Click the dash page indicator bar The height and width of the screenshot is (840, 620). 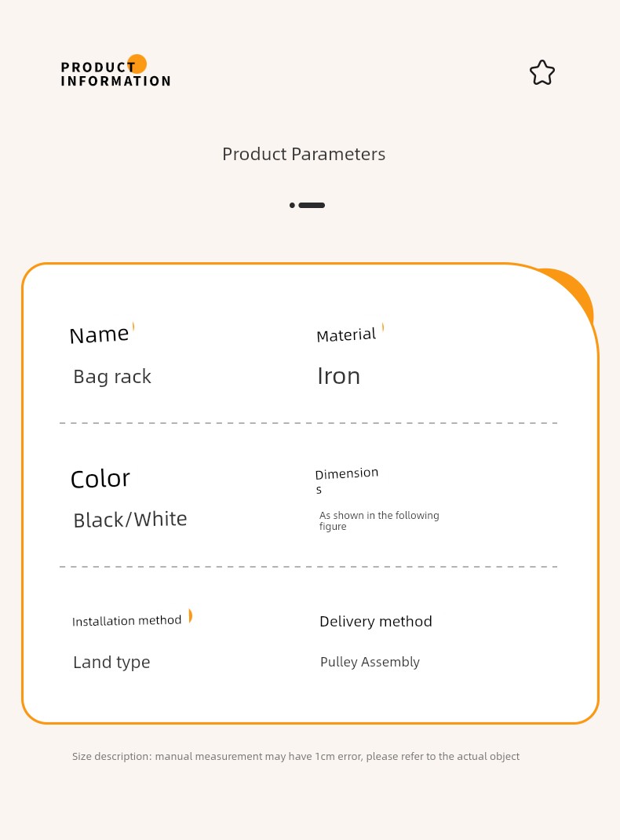[x=312, y=205]
